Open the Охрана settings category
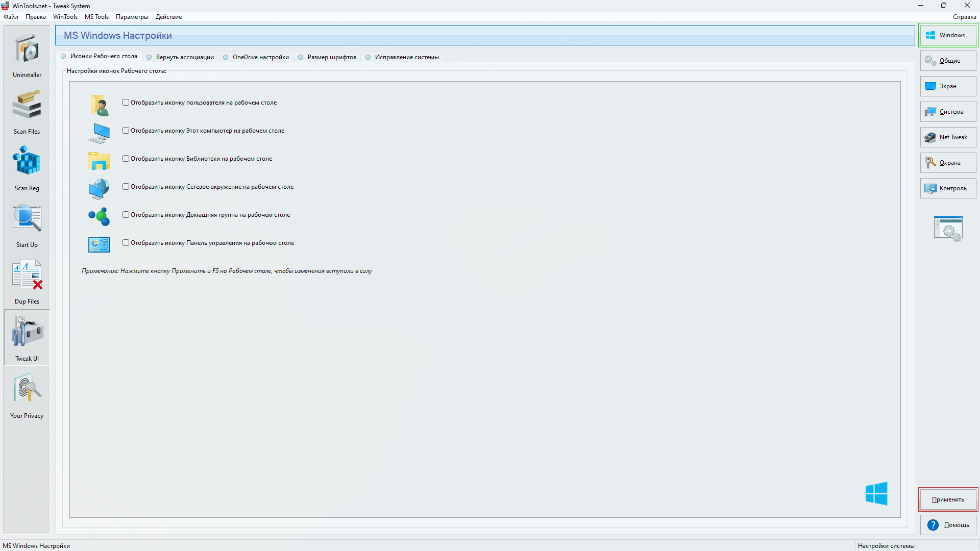Image resolution: width=980 pixels, height=551 pixels. coord(948,163)
